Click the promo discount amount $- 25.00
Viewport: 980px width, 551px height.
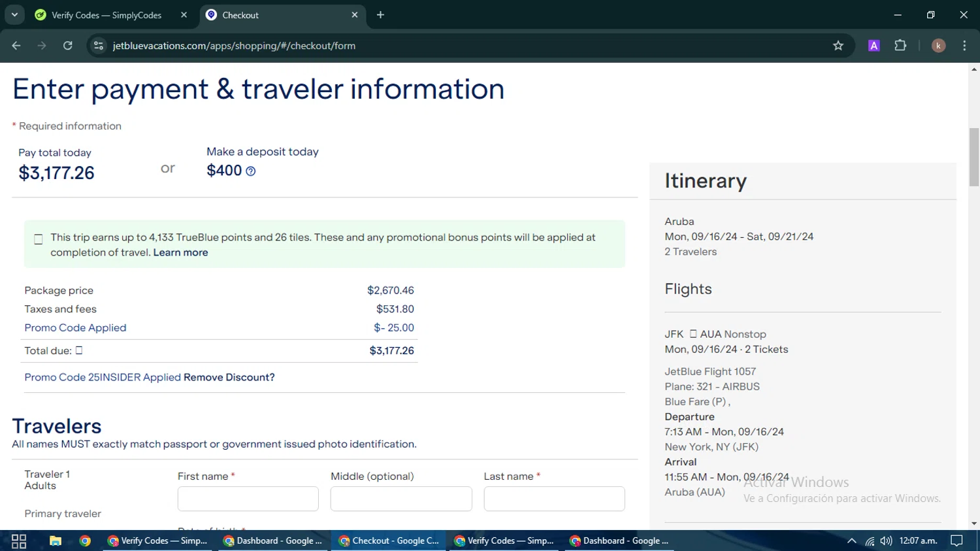tap(394, 328)
